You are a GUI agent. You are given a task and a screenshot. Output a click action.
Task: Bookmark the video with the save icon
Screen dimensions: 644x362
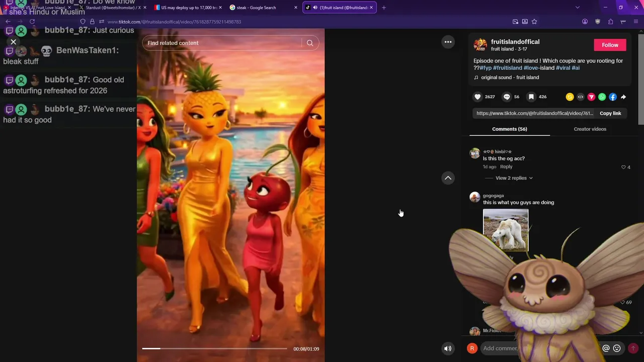pos(531,97)
